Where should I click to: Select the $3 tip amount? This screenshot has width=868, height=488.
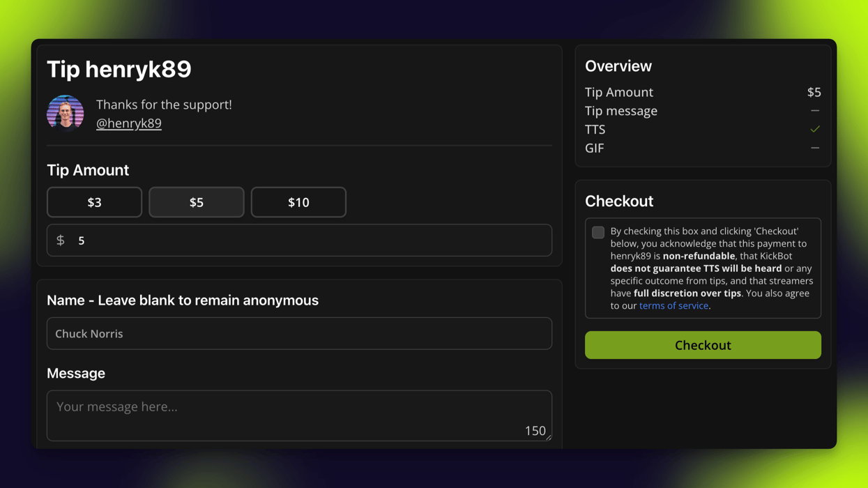pyautogui.click(x=94, y=202)
